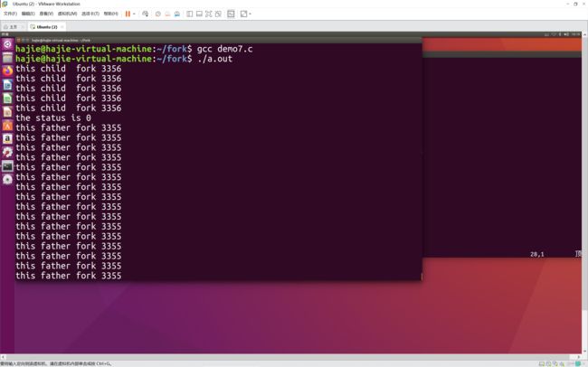This screenshot has height=367, width=588.
Task: Open the dropdown arrow next to the pause button
Action: click(x=134, y=14)
